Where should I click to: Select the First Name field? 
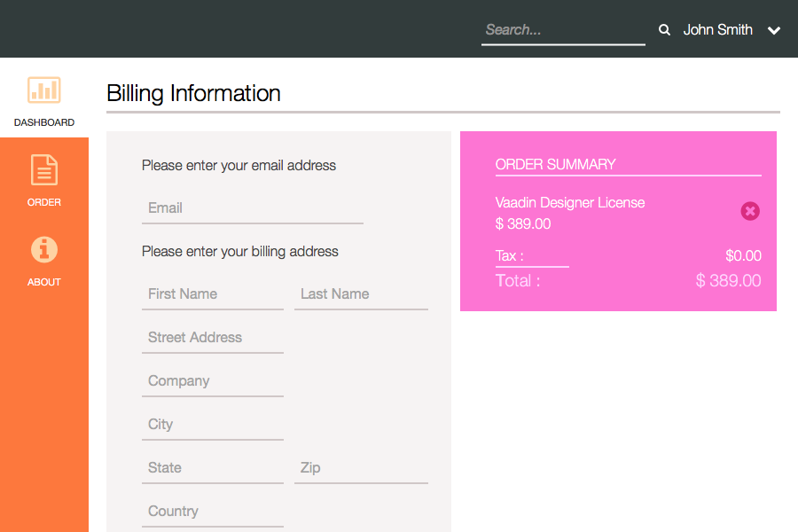[x=213, y=294]
